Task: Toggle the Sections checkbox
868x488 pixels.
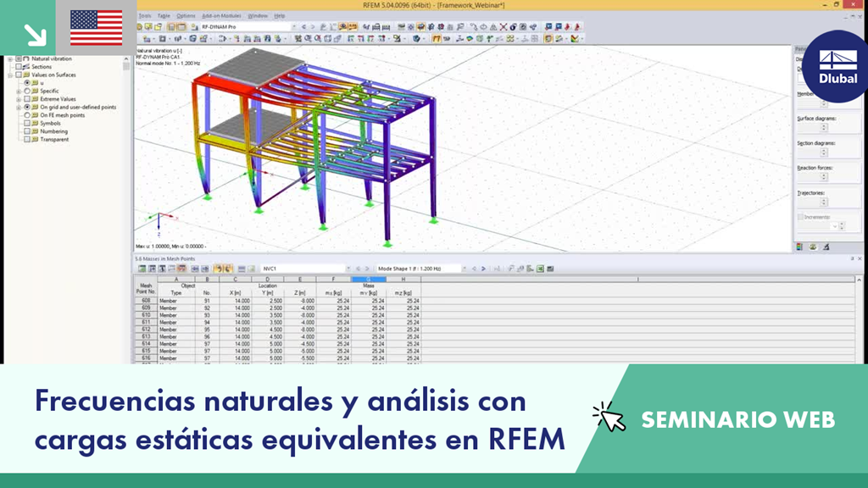Action: coord(19,66)
